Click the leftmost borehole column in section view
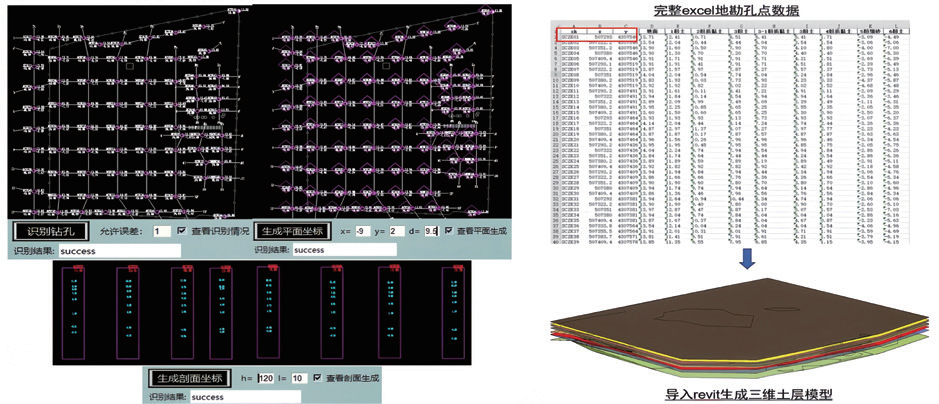 (74, 310)
